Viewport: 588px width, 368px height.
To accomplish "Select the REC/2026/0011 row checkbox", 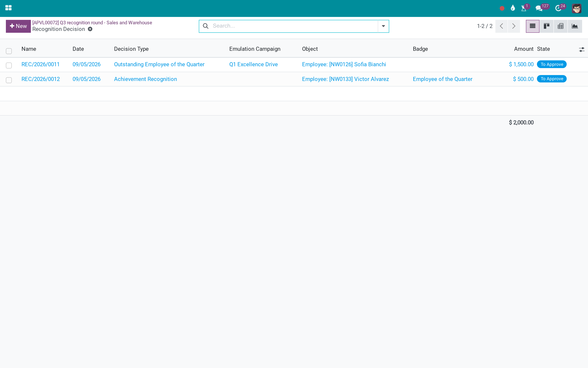I will tap(9, 66).
